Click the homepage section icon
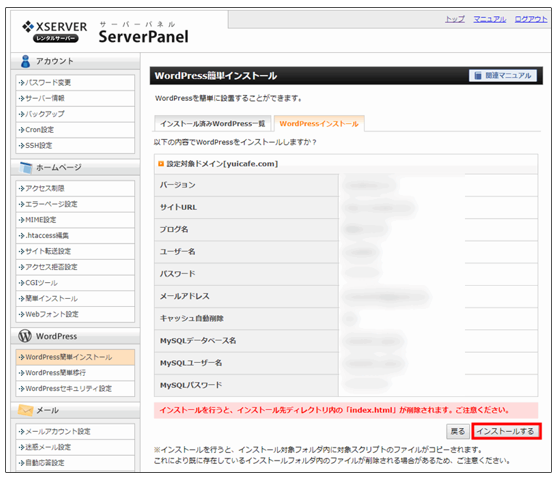The width and height of the screenshot is (555, 483). 26,168
